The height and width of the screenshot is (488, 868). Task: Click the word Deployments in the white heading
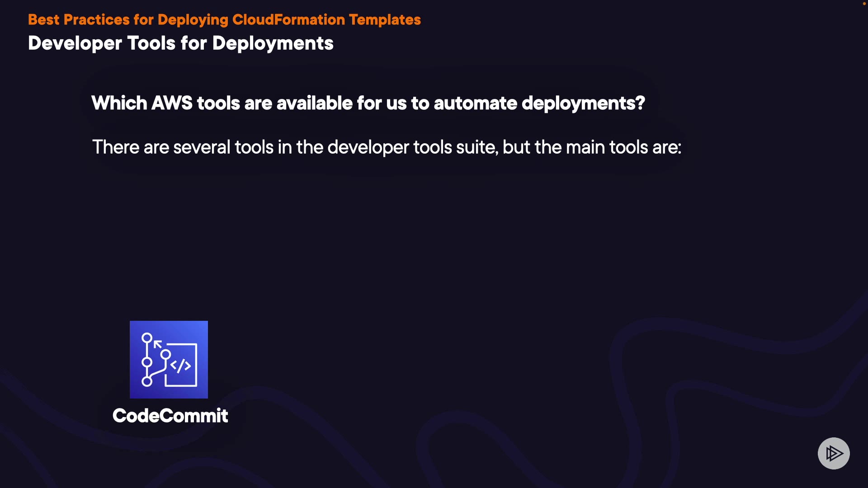click(273, 43)
